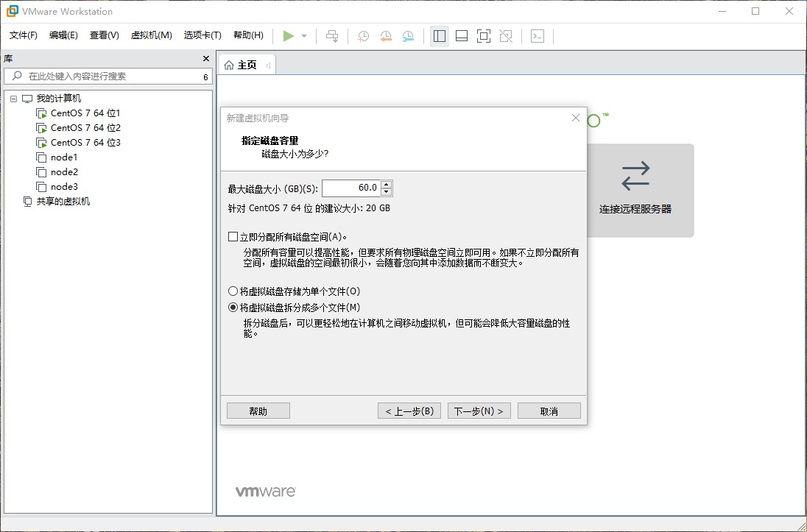The image size is (807, 532).
Task: Open the power options dropdown arrow
Action: (x=304, y=36)
